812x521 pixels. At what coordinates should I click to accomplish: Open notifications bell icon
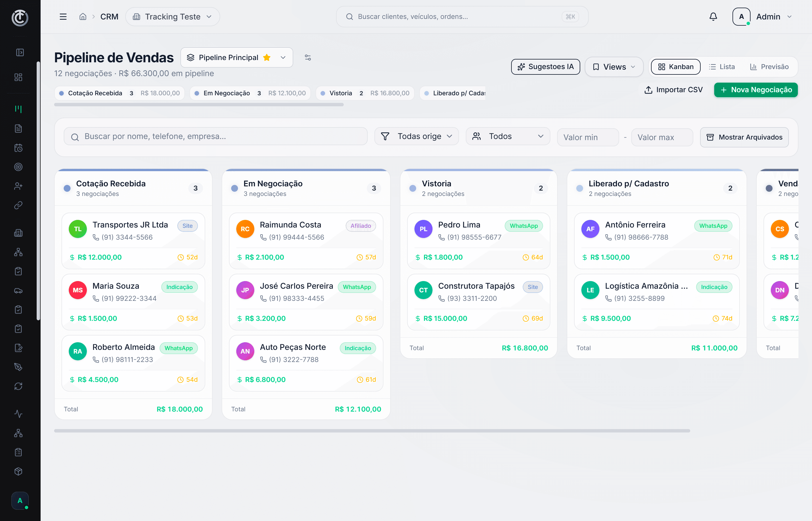point(713,17)
